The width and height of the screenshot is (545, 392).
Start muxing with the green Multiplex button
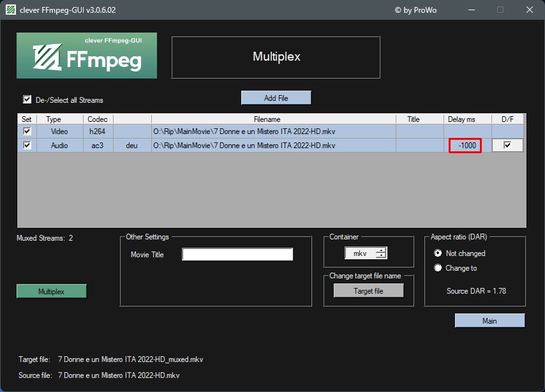52,292
